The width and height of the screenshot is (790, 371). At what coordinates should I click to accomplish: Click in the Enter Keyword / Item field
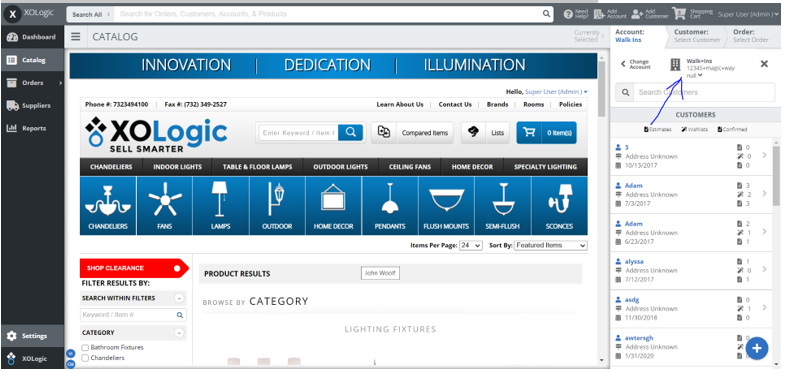tap(298, 133)
